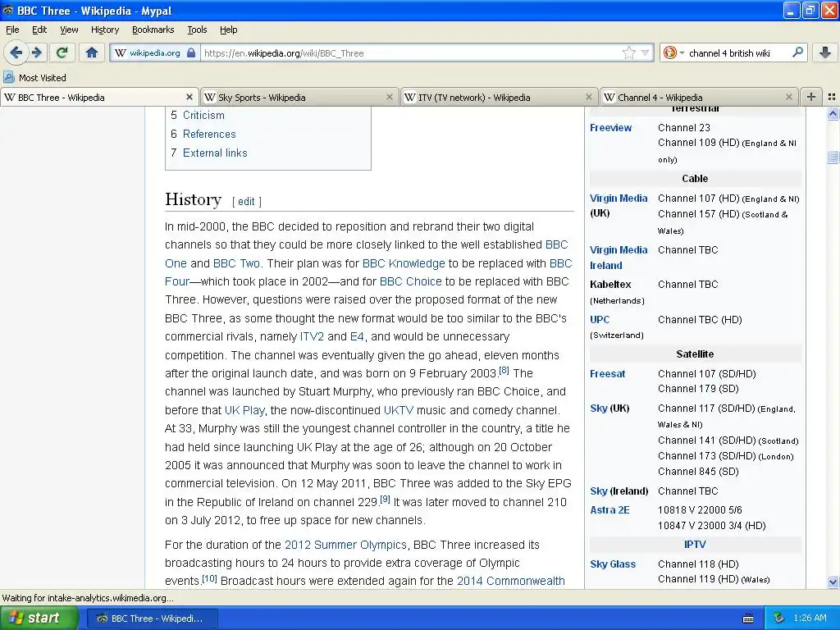Open Virgin Media Ireland infobox link
The width and height of the screenshot is (840, 630).
619,257
